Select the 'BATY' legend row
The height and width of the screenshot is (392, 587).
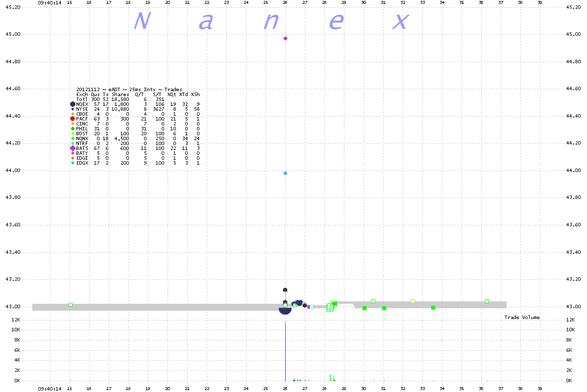[135, 153]
